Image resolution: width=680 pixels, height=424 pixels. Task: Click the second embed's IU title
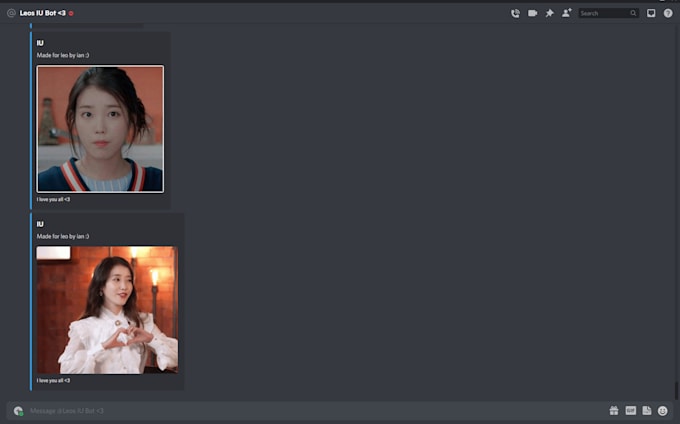click(40, 224)
